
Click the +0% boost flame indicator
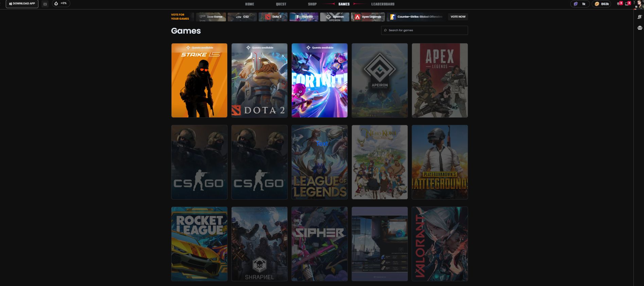(x=61, y=3)
